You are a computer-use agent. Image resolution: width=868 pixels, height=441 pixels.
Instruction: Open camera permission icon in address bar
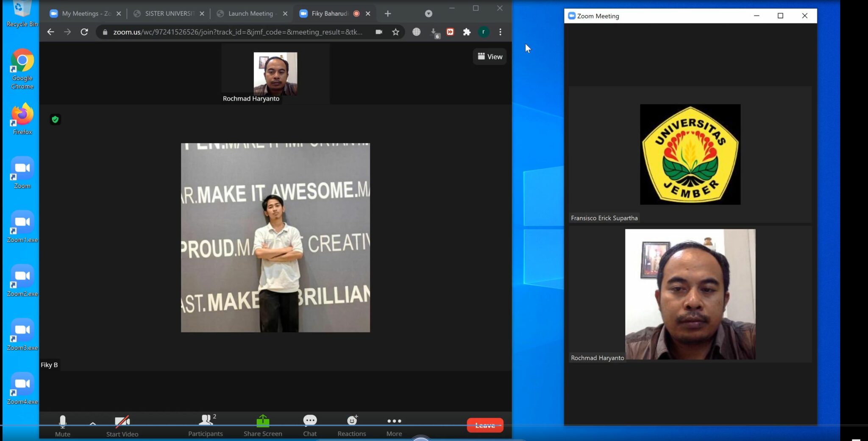pyautogui.click(x=379, y=32)
